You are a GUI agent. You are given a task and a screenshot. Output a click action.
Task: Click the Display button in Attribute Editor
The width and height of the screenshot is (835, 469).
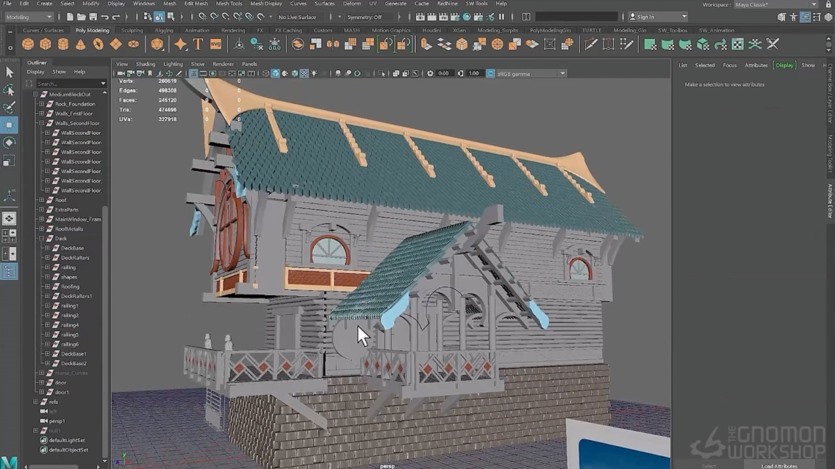(784, 65)
